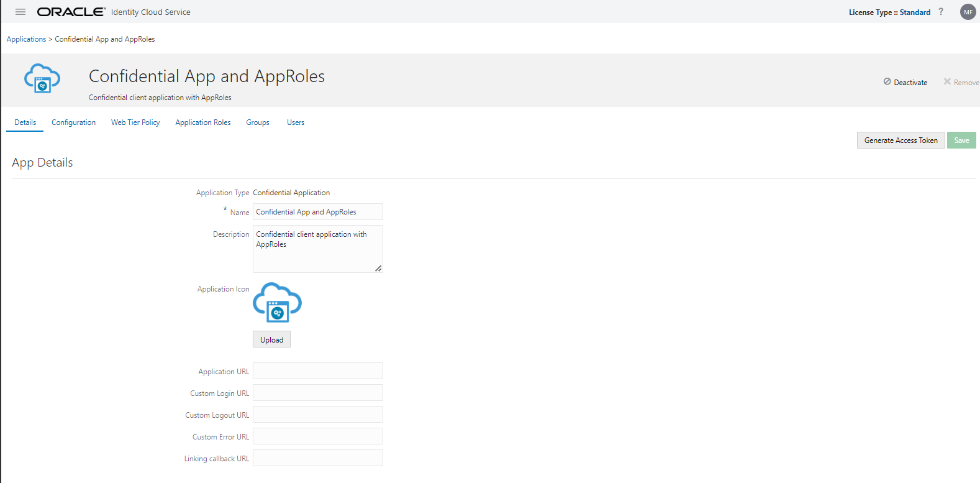Click Generate Access Token button
Screen dimensions: 980x483
click(x=901, y=140)
